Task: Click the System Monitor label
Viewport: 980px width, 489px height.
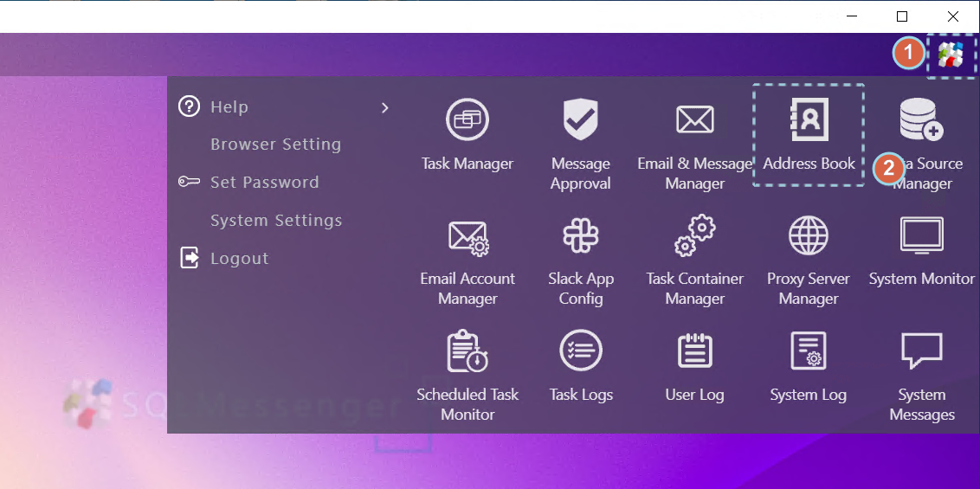Action: [x=922, y=279]
